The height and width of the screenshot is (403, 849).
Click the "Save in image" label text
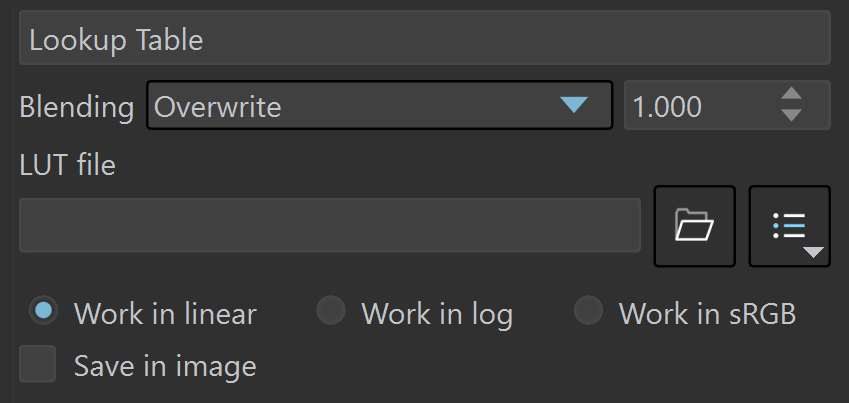[165, 367]
